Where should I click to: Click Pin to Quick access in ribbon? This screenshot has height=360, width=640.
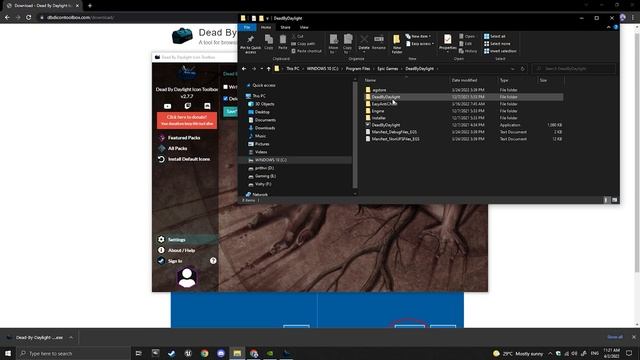(x=251, y=44)
